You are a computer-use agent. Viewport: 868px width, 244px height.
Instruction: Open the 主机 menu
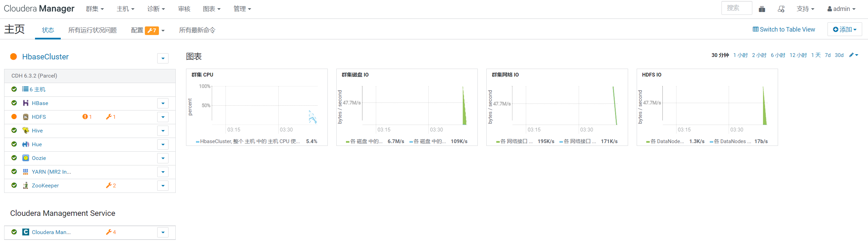(x=126, y=9)
